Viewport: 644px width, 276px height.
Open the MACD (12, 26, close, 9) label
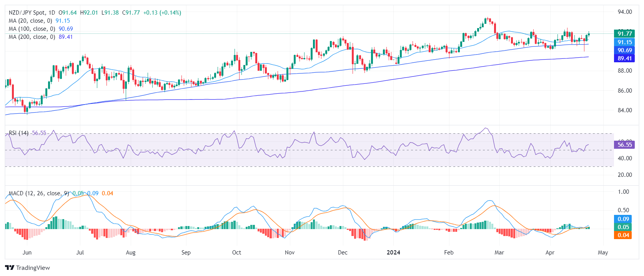[39, 193]
